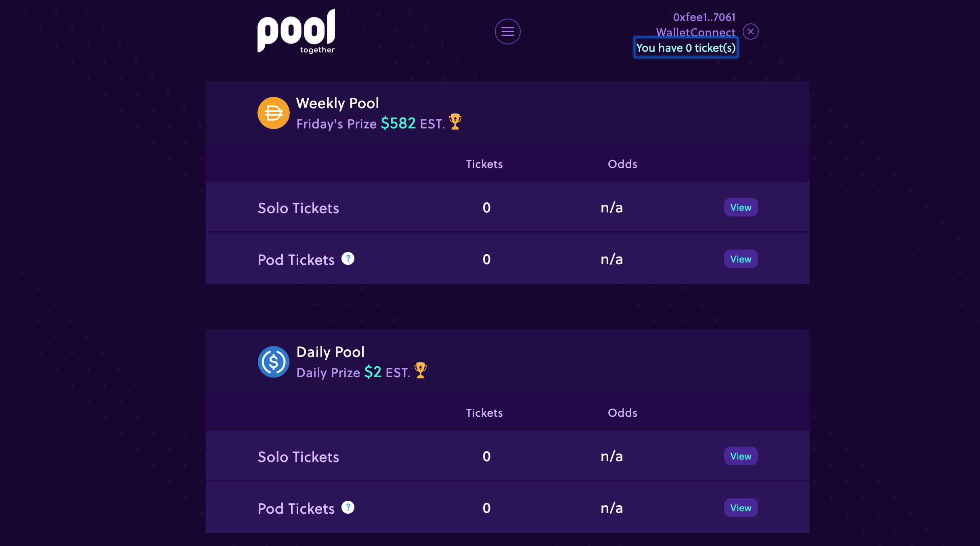View Weekly Pool Solo Tickets
The height and width of the screenshot is (546, 980).
coord(741,207)
